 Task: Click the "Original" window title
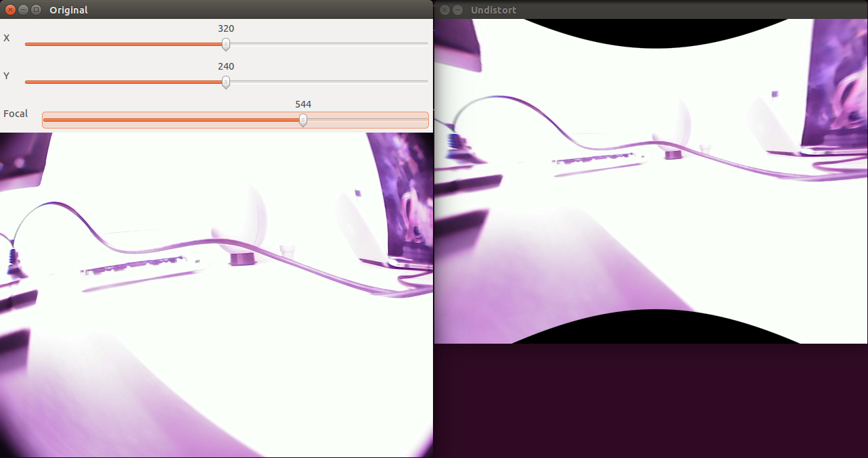coord(68,10)
